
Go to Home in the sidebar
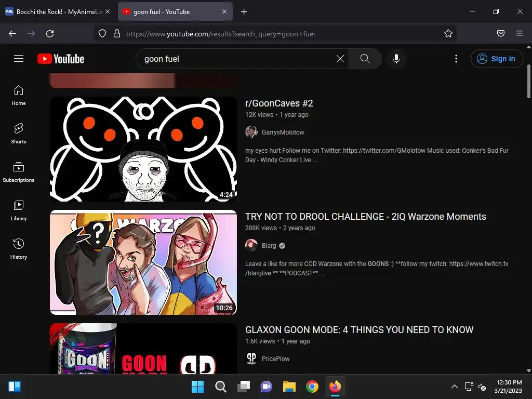(x=19, y=96)
